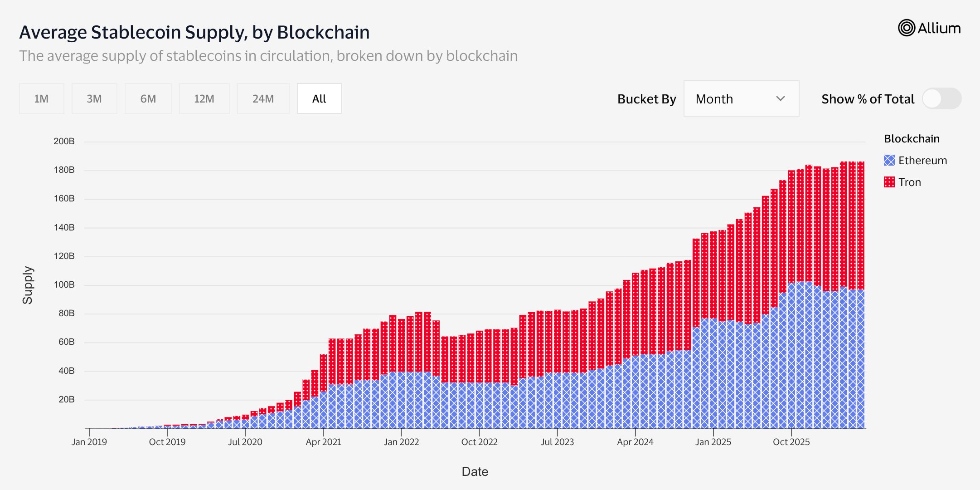The width and height of the screenshot is (980, 490).
Task: Click the chevron arrow in Month selector
Action: (x=780, y=98)
